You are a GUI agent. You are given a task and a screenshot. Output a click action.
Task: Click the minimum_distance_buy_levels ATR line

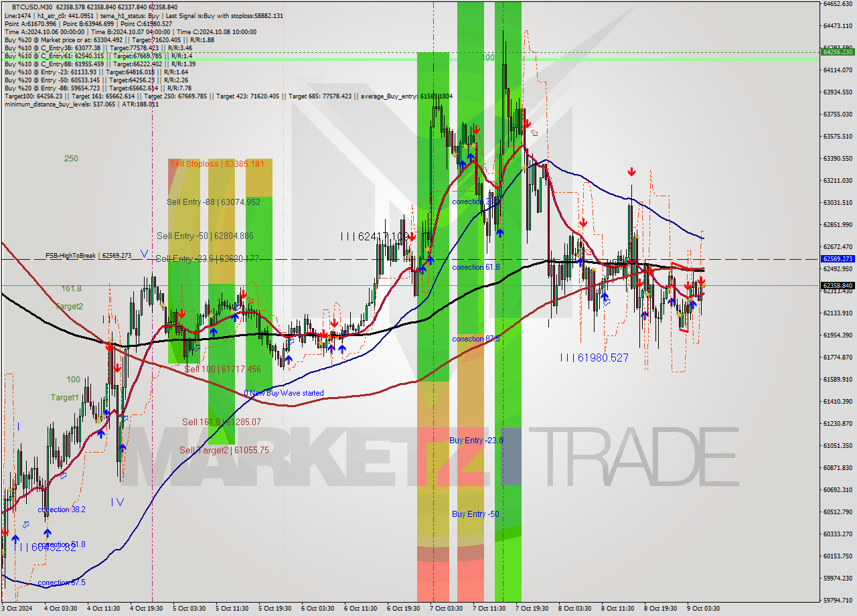[82, 104]
